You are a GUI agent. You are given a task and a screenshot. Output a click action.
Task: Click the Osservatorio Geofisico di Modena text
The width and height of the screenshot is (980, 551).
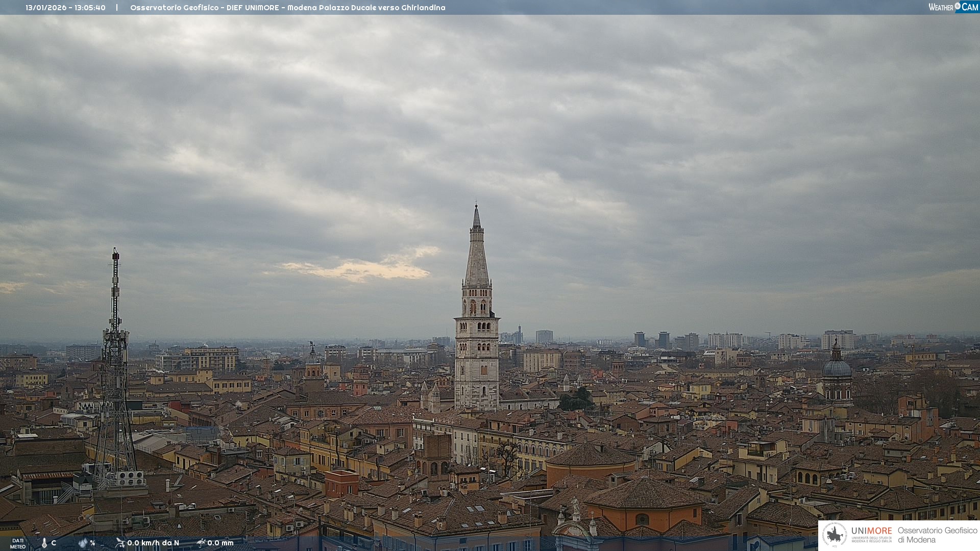pyautogui.click(x=937, y=535)
